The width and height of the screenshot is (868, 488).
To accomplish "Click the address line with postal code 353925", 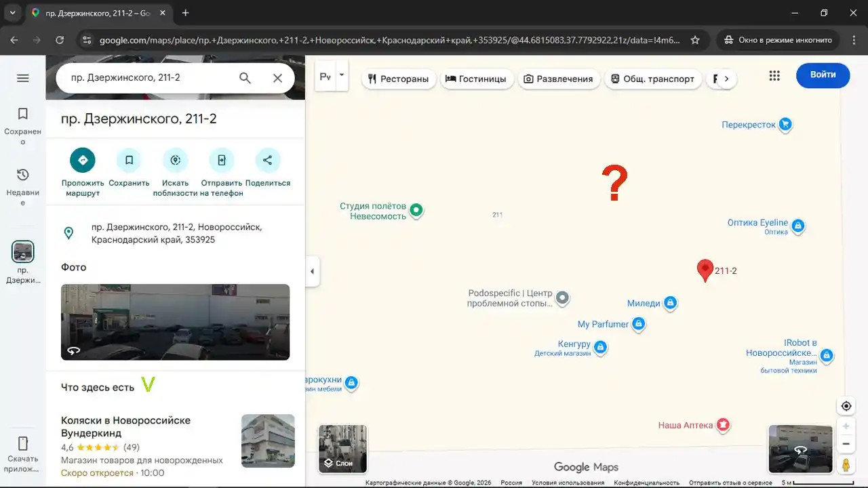I will (x=175, y=233).
